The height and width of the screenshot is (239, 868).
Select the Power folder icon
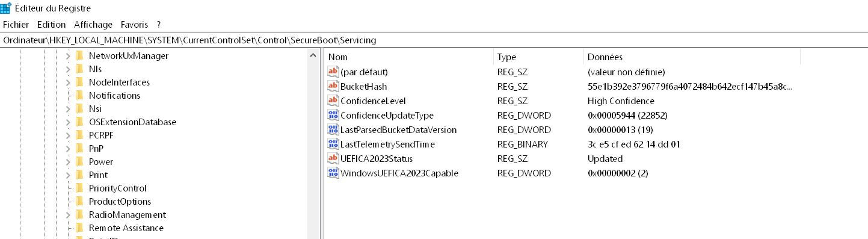point(79,161)
